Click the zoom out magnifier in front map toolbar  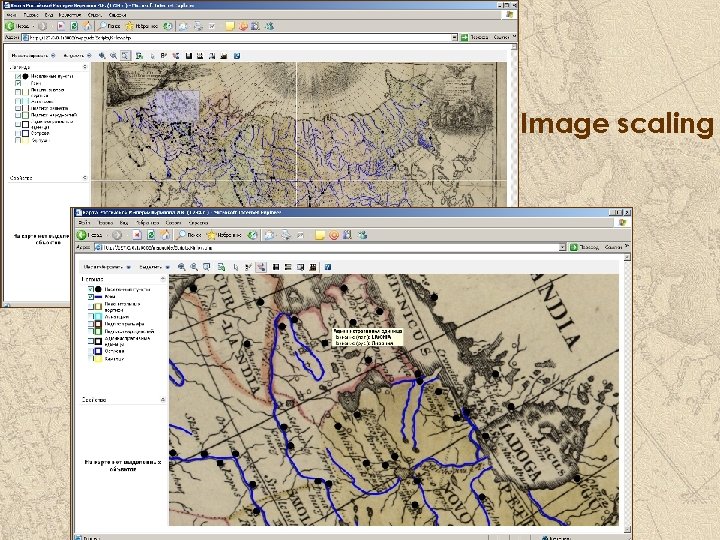pos(193,267)
